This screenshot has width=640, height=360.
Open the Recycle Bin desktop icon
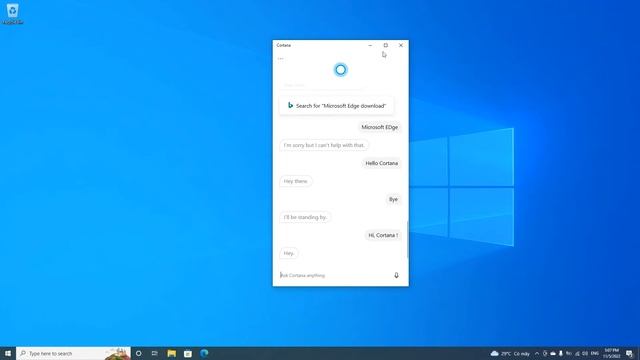(13, 13)
